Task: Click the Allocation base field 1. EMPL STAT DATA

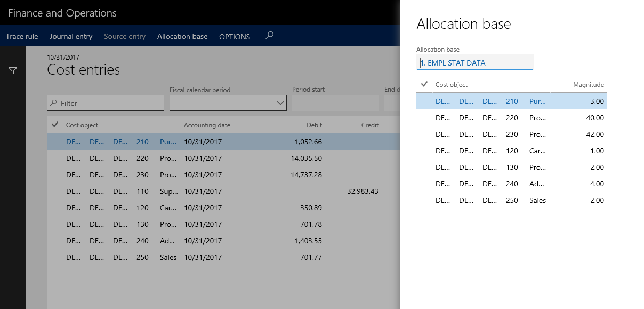Action: coord(474,63)
